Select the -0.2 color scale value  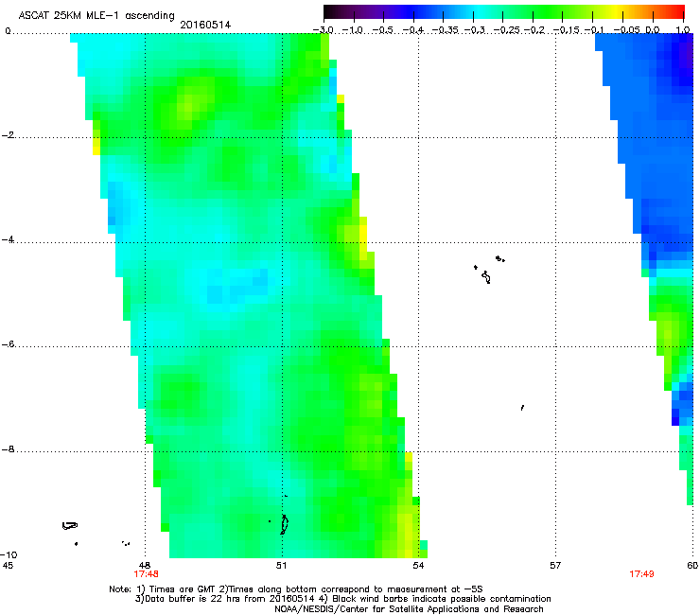[534, 30]
